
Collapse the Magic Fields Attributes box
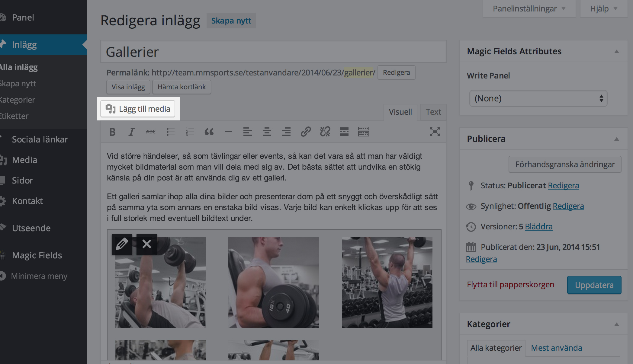coord(617,52)
